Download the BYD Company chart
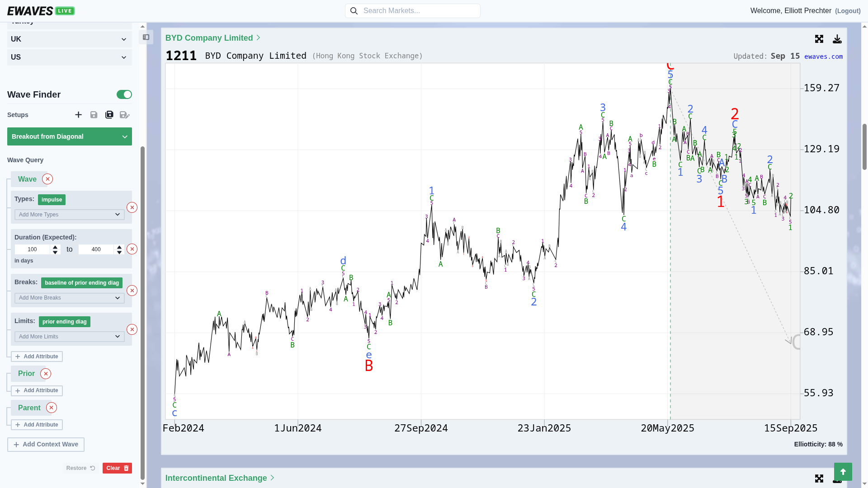The height and width of the screenshot is (488, 868). (837, 39)
